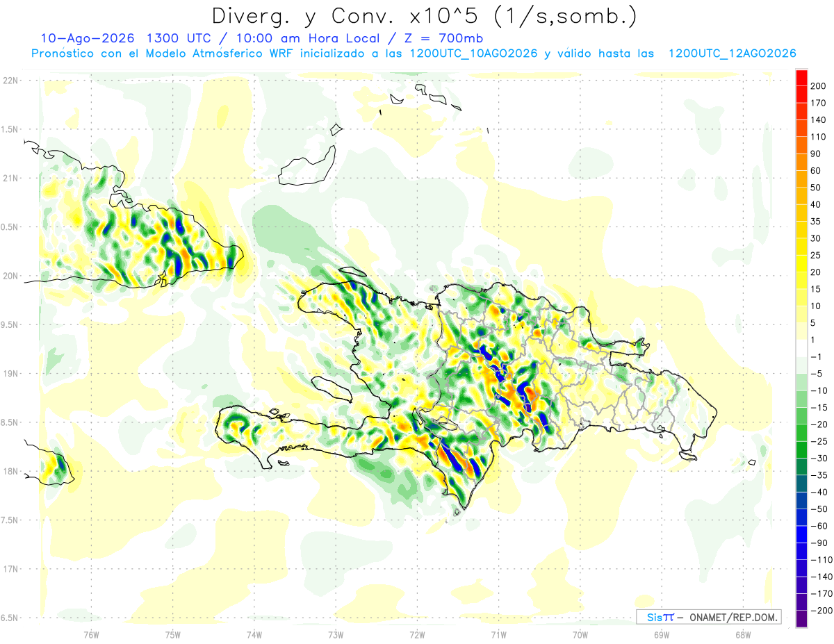Select the colorbar band between -50 and -60
This screenshot has width=834, height=644.
pyautogui.click(x=801, y=518)
